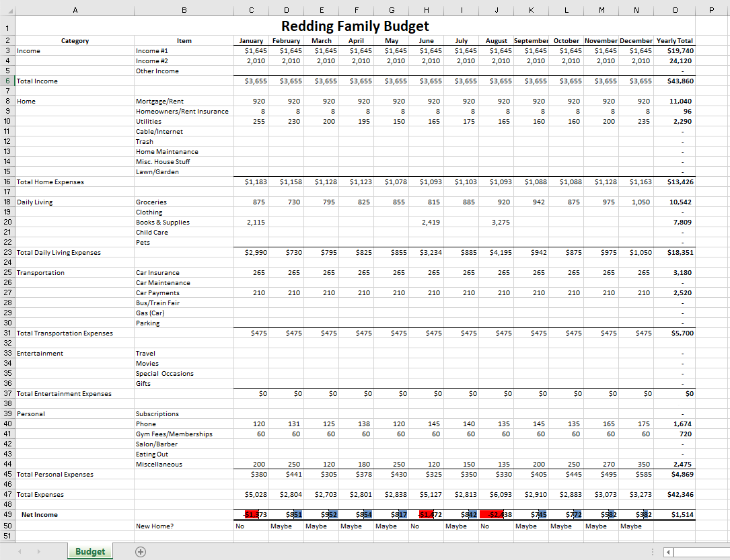Screen dimensions: 730x560
Task: Click the next sheet navigation arrow
Action: pyautogui.click(x=38, y=552)
